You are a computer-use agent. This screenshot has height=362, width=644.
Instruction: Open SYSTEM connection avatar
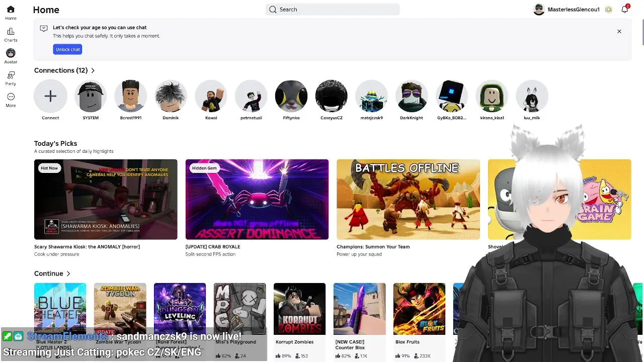pyautogui.click(x=91, y=96)
